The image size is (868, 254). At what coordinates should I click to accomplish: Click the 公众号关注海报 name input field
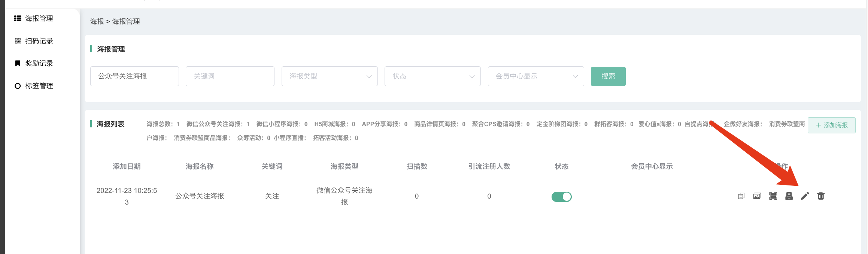(x=134, y=76)
